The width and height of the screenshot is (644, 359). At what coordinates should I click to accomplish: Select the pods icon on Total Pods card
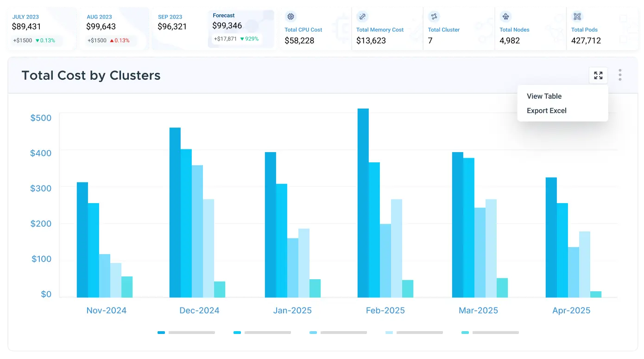[x=577, y=16]
